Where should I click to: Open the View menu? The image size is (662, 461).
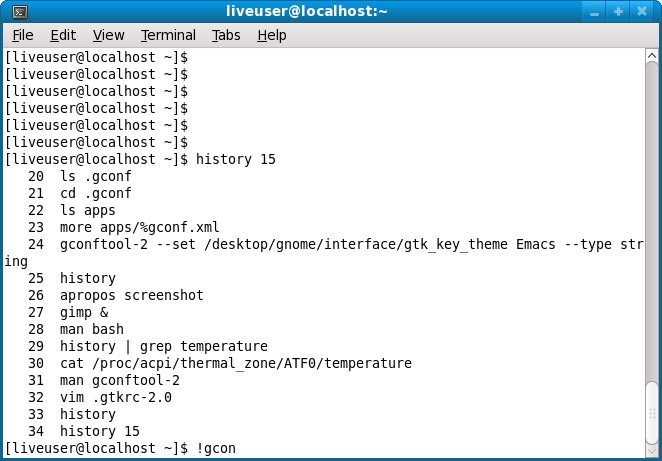coord(108,35)
